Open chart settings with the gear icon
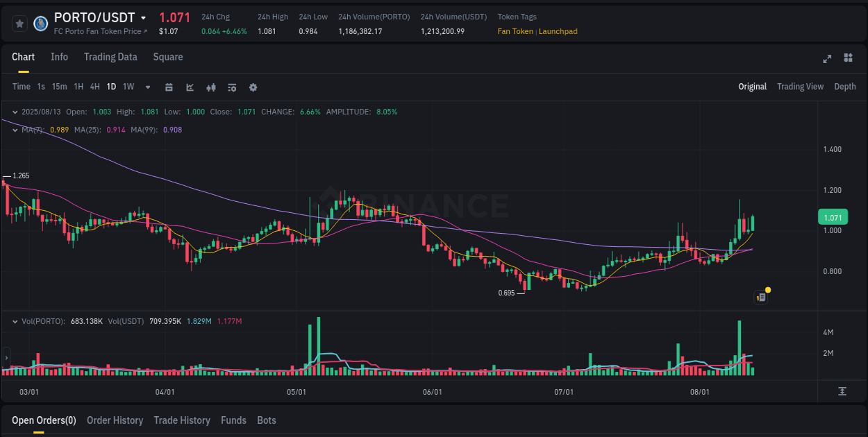868x437 pixels. (253, 87)
